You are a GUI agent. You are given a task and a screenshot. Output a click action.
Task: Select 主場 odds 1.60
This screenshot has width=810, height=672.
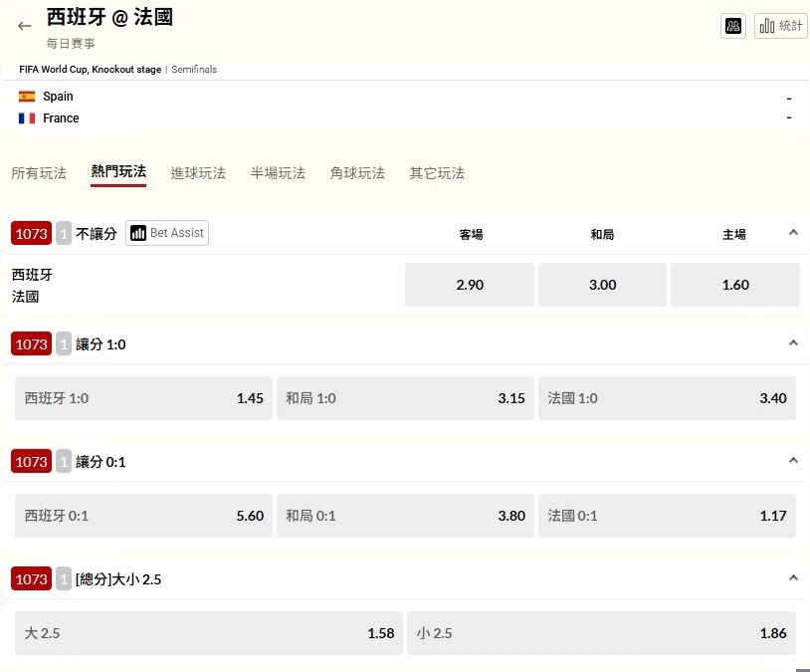pyautogui.click(x=735, y=285)
